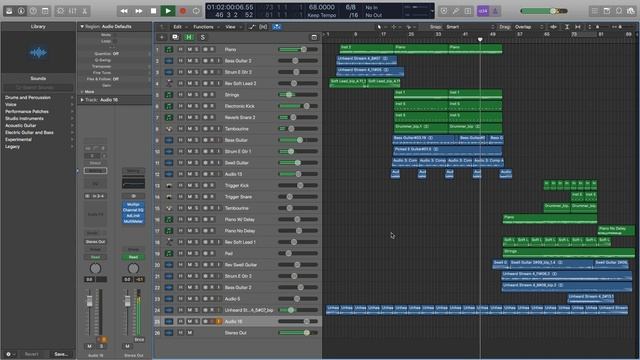Expand the Track Audio 16 triangle
Image resolution: width=640 pixels, height=360 pixels.
[82, 100]
